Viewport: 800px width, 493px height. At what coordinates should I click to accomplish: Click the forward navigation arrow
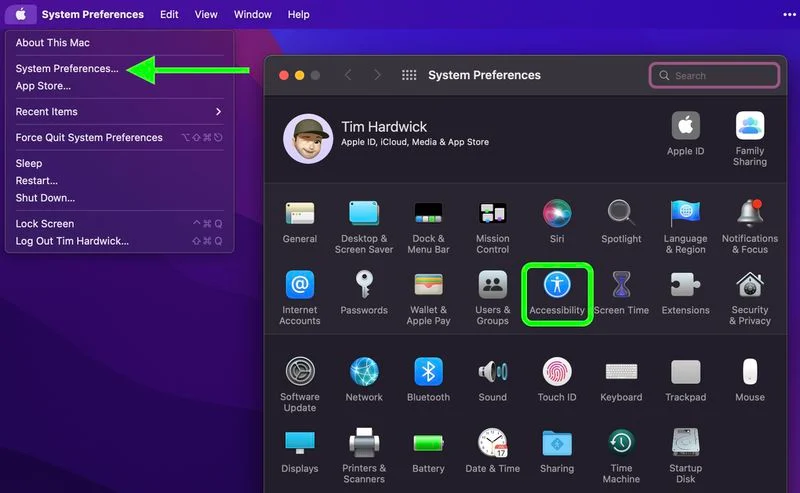click(x=377, y=76)
